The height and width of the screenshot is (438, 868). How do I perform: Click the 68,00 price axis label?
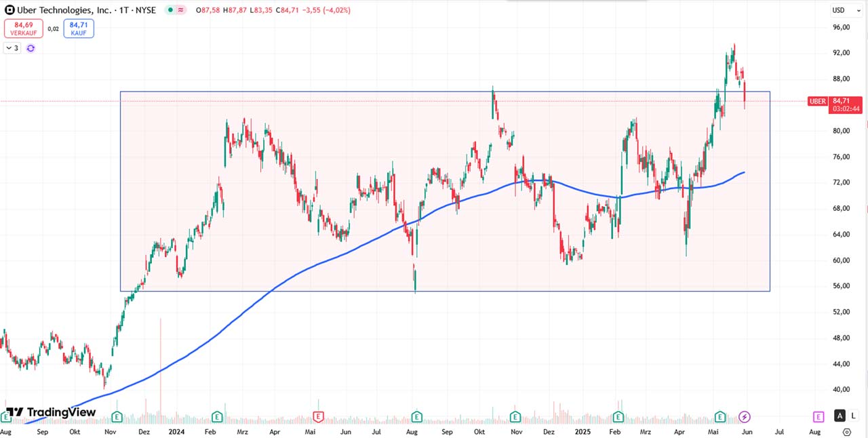click(841, 208)
